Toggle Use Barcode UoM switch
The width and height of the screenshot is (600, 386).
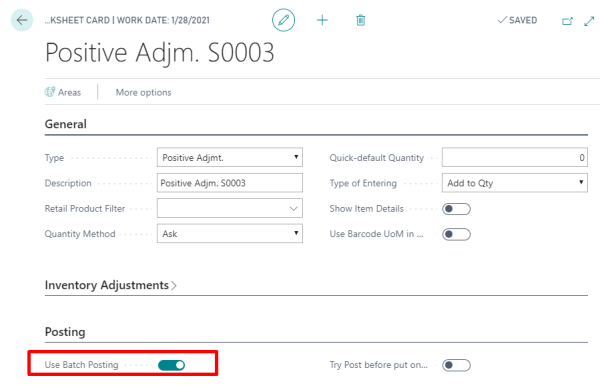pyautogui.click(x=456, y=234)
